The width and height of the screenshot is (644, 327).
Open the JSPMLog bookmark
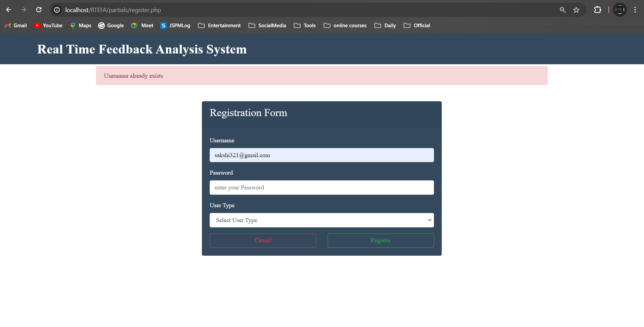click(x=175, y=26)
